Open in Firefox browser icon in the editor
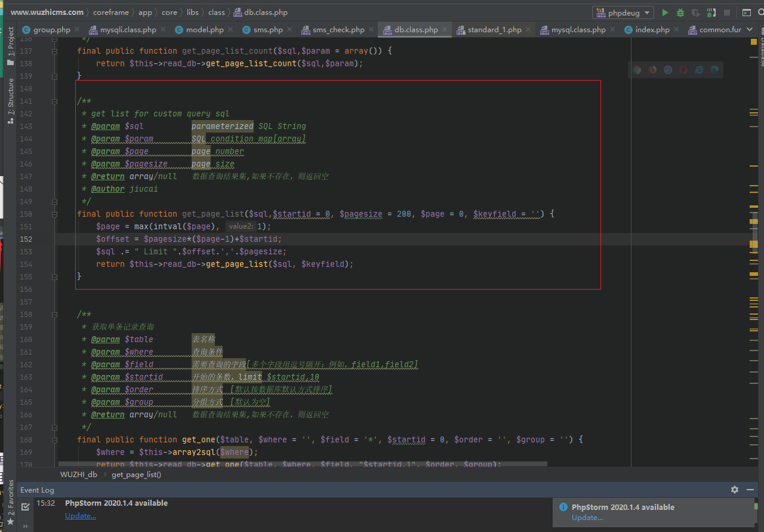This screenshot has width=764, height=532. [x=652, y=70]
